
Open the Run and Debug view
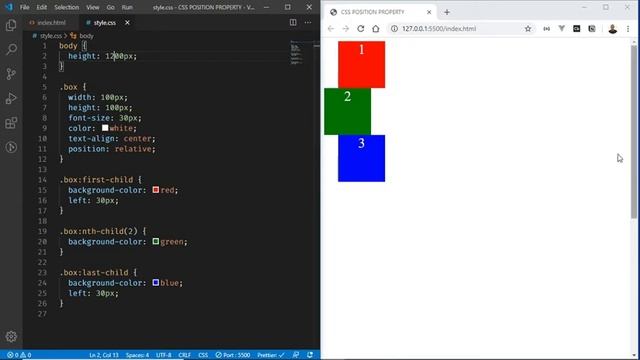tap(11, 98)
